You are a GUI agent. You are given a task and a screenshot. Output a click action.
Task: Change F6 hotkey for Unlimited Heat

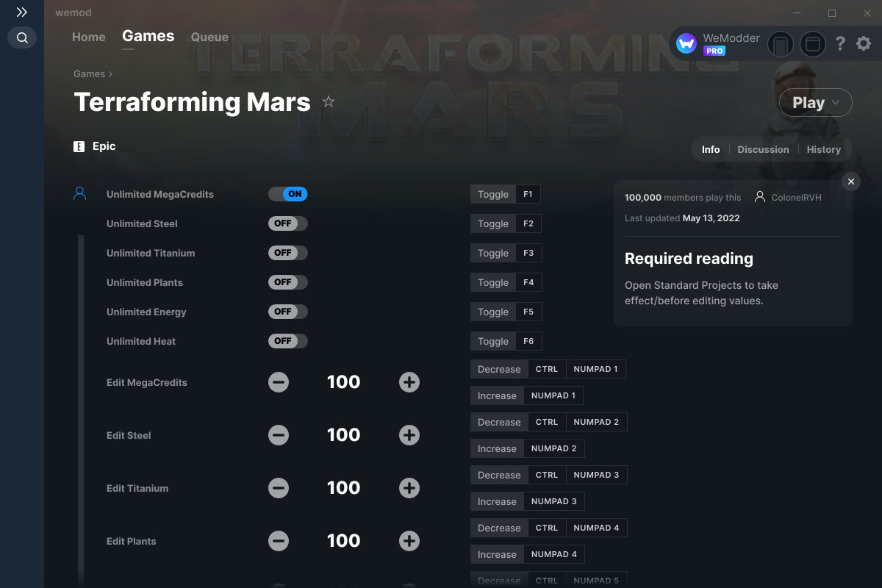pyautogui.click(x=528, y=341)
